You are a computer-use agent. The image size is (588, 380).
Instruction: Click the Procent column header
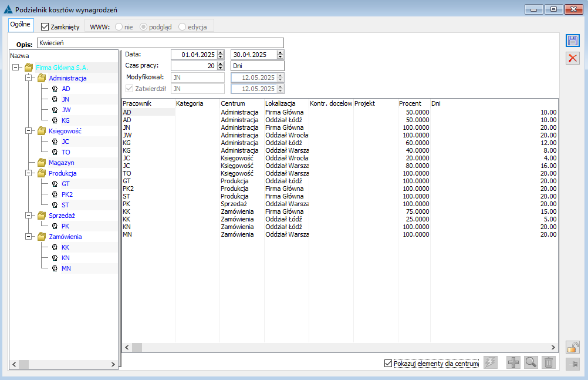tap(414, 103)
